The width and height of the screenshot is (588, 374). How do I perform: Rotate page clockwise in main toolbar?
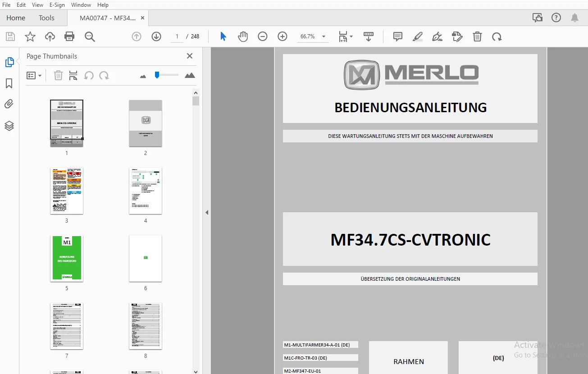pos(497,36)
